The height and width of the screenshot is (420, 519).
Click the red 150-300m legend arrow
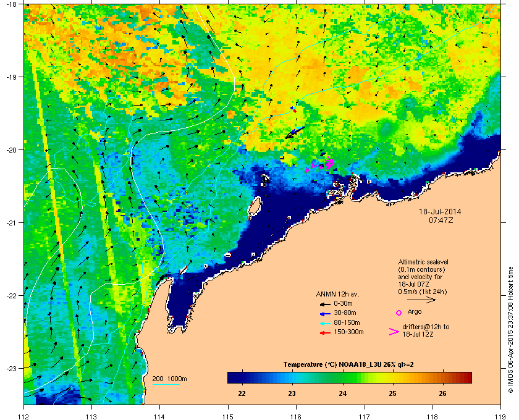point(325,333)
